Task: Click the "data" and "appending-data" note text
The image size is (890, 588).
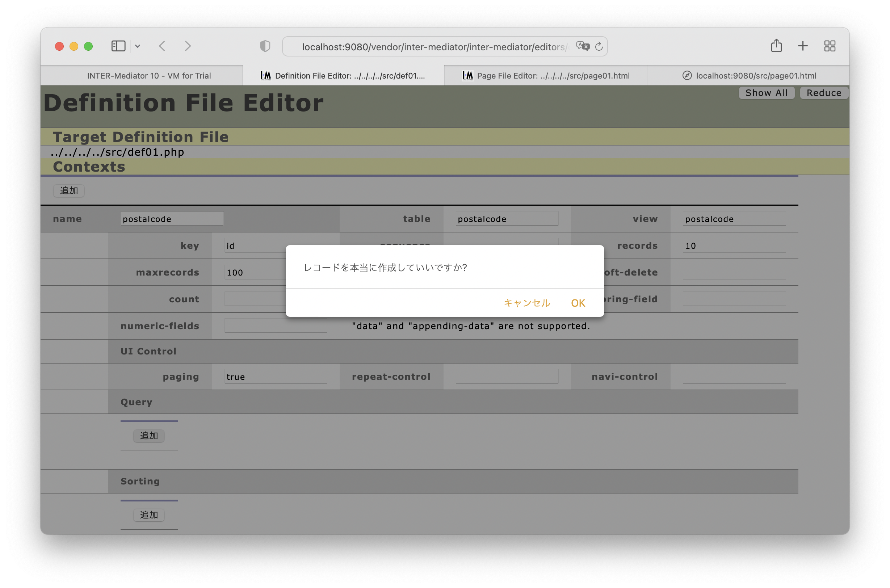Action: pyautogui.click(x=471, y=326)
